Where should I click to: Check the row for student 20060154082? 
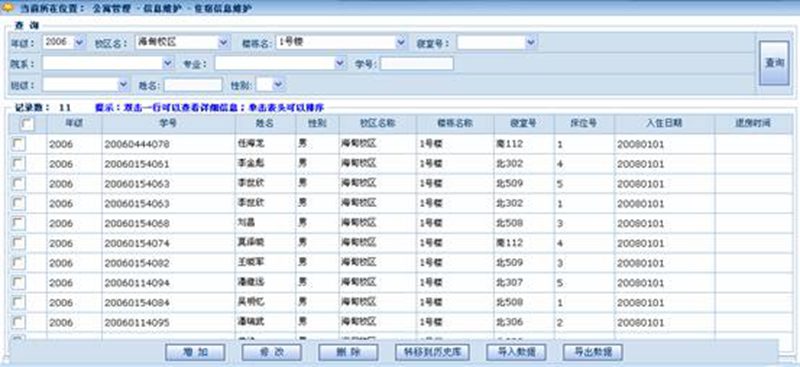pyautogui.click(x=19, y=263)
